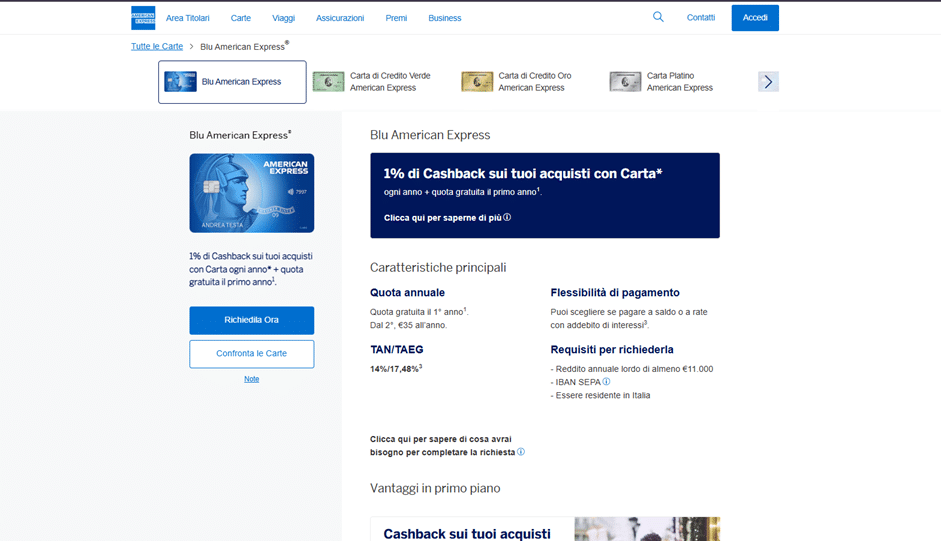Click the Confronta le Carte button

point(251,354)
